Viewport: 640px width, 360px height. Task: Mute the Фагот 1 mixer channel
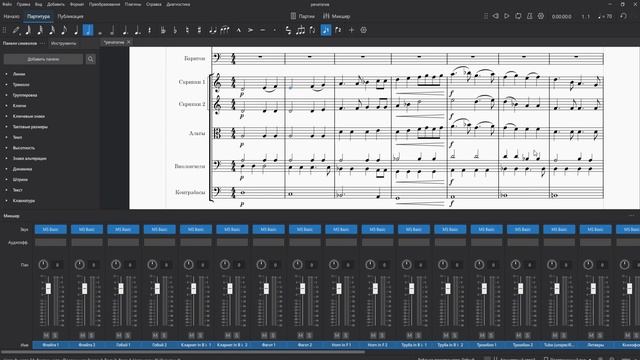[264, 335]
